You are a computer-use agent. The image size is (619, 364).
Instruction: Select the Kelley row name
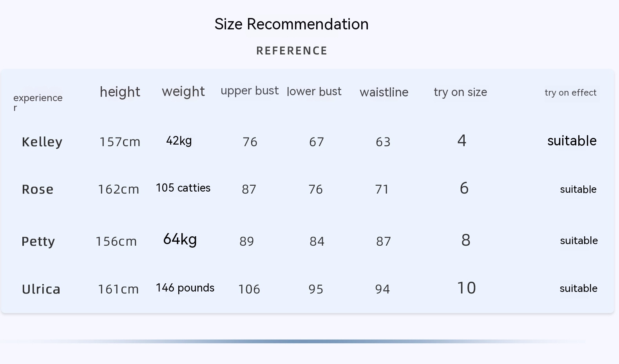point(42,142)
